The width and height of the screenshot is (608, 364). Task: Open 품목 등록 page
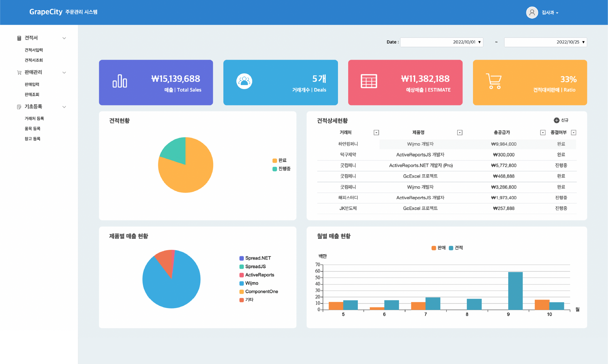coord(33,128)
